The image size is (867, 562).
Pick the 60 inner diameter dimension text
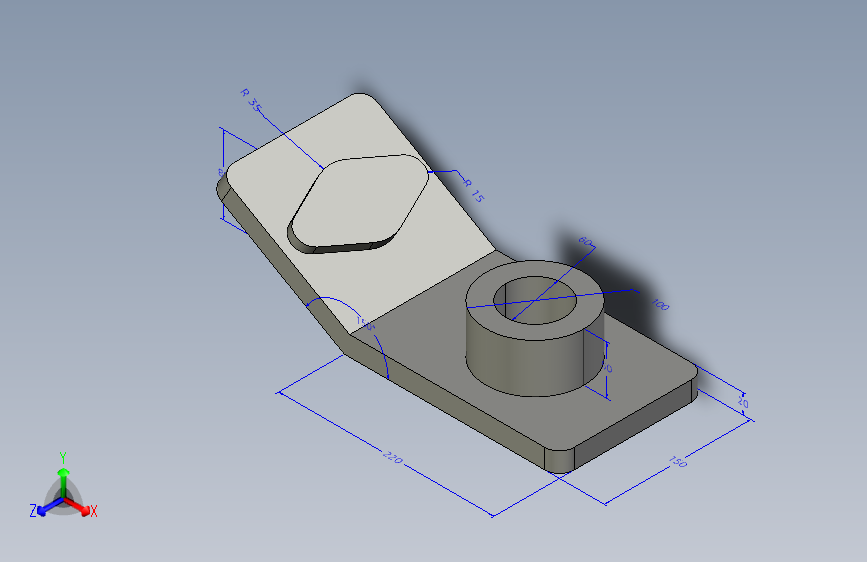point(586,241)
